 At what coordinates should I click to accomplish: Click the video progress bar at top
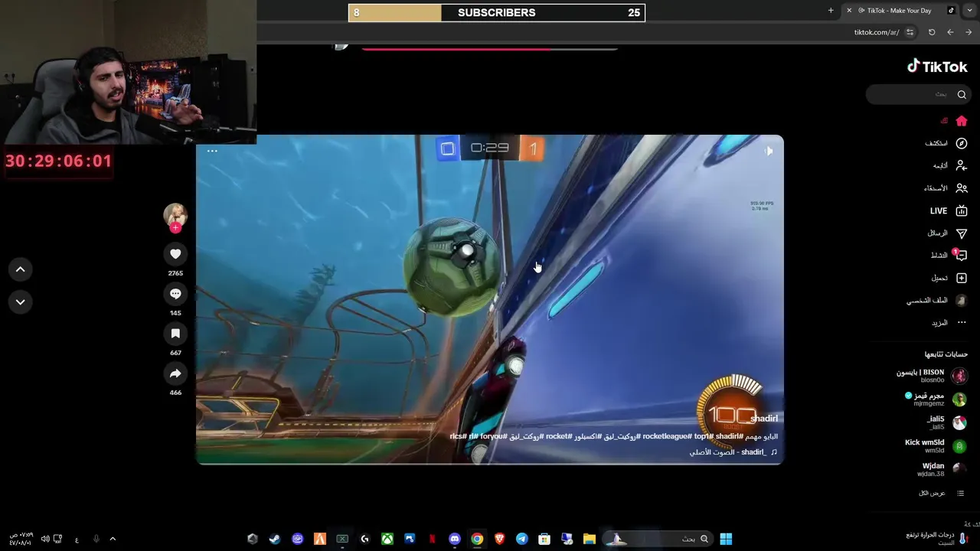(489, 48)
